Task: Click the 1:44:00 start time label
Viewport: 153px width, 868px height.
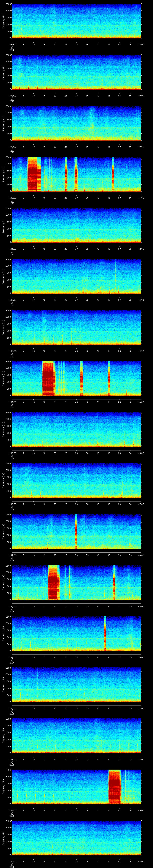Action: coord(12,402)
